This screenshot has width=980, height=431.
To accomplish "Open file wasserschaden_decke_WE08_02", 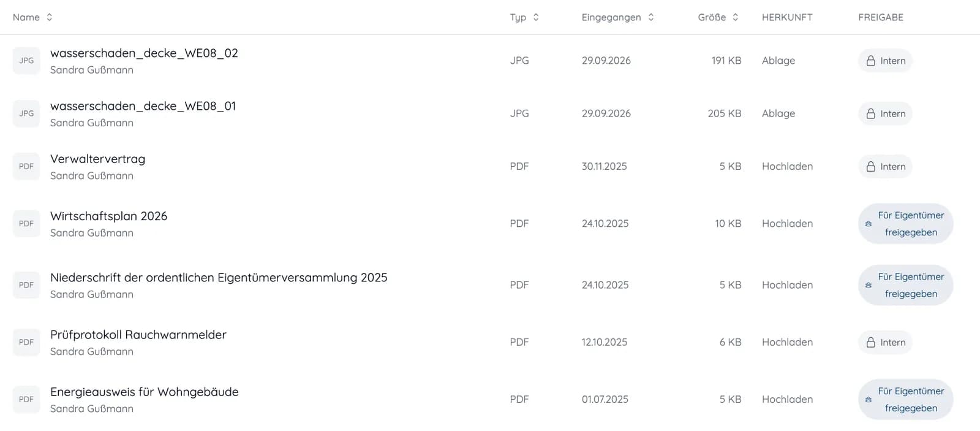I will pyautogui.click(x=144, y=53).
